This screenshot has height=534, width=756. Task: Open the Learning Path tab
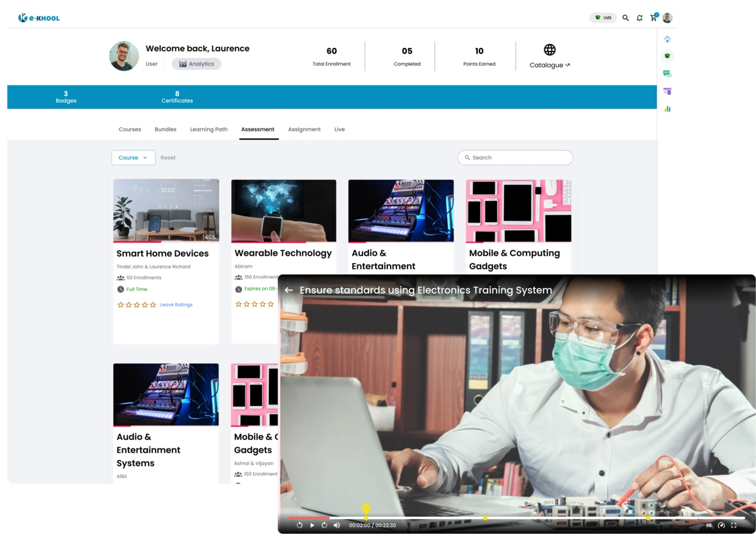point(209,129)
